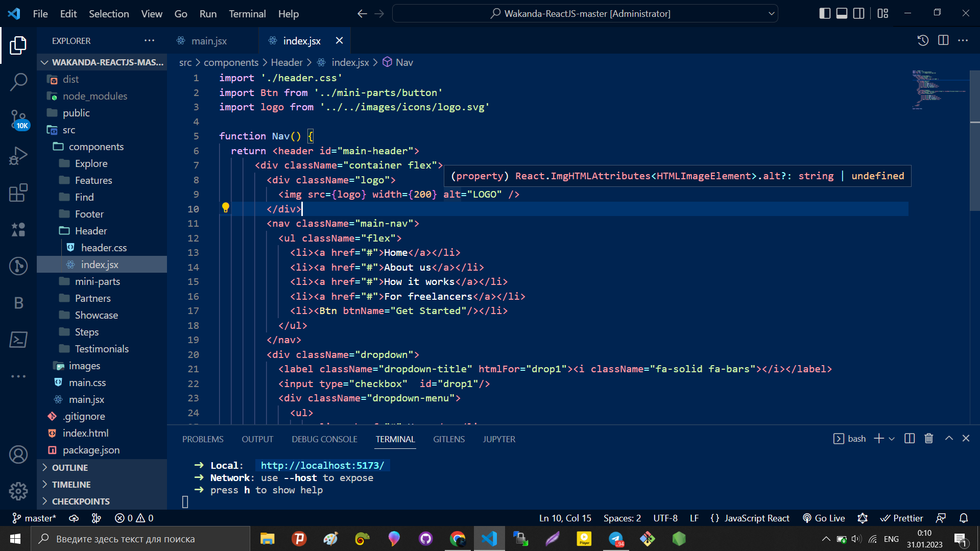Switch to DEBUG CONSOLE tab
The image size is (980, 551).
pos(324,439)
